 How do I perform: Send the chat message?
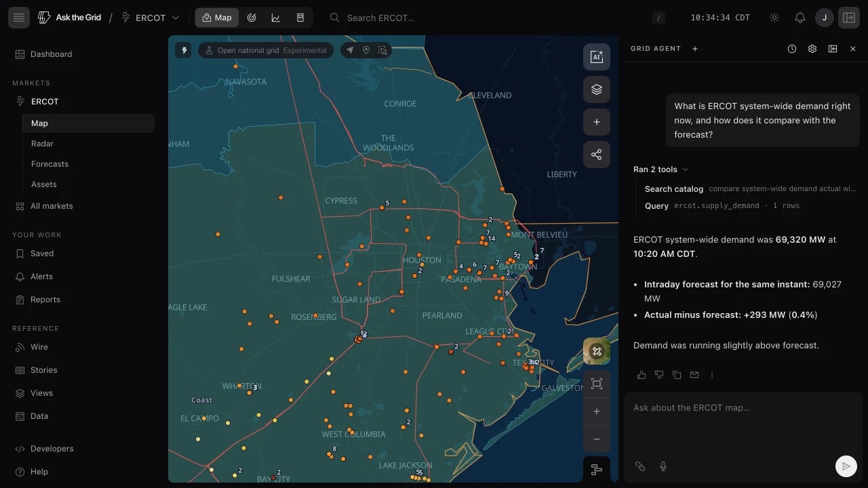(x=846, y=466)
